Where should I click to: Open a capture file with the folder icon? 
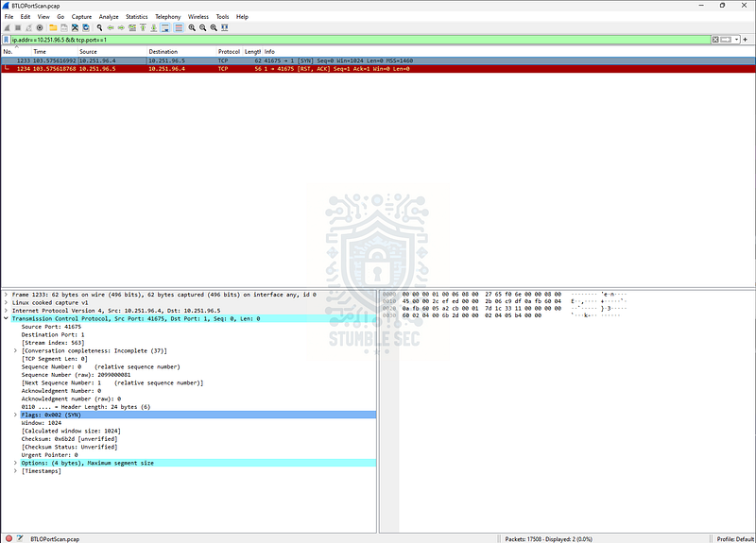(53, 28)
